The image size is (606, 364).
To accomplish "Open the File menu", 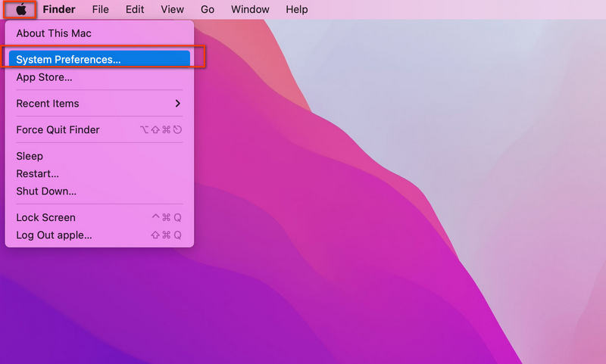I will pos(100,10).
